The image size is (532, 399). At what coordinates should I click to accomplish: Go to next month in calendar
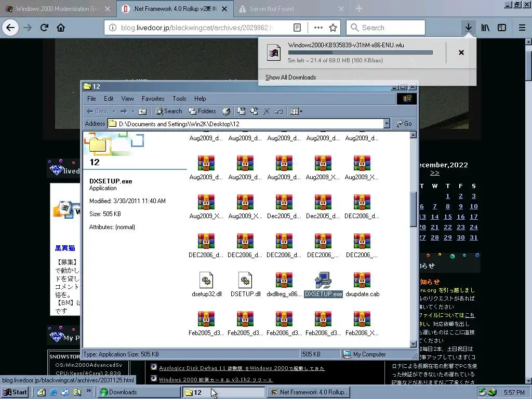pos(435,173)
